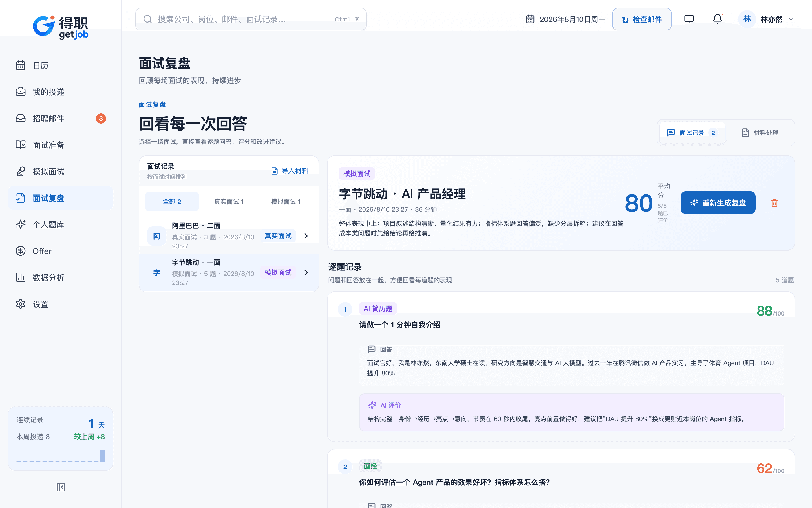The width and height of the screenshot is (812, 508).
Task: Select the 模拟面试 1 filter tab
Action: pos(286,202)
